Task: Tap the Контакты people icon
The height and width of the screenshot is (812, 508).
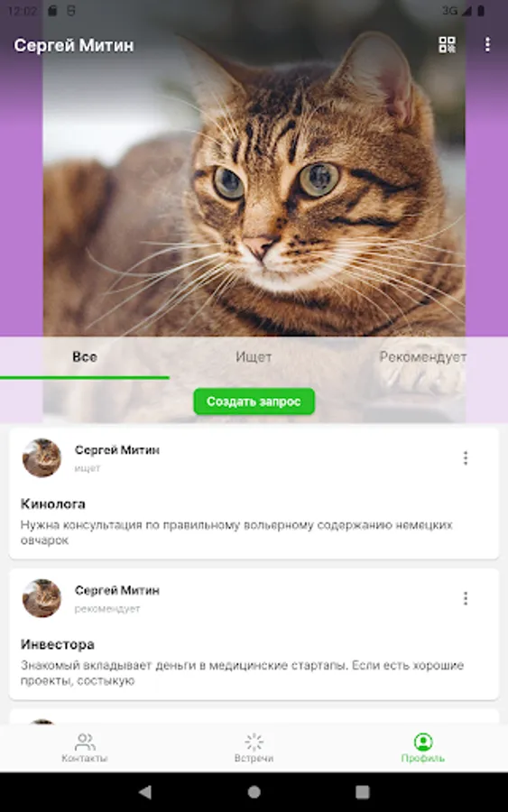Action: click(x=85, y=743)
